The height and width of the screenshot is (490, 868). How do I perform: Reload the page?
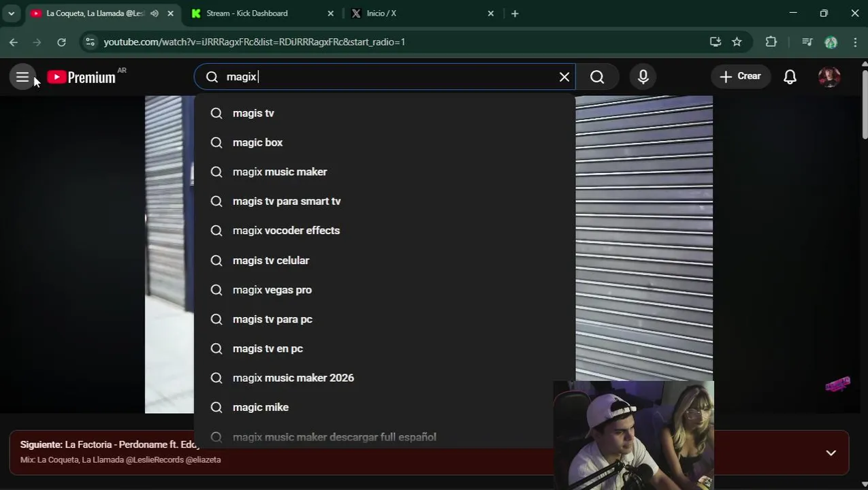pos(61,42)
